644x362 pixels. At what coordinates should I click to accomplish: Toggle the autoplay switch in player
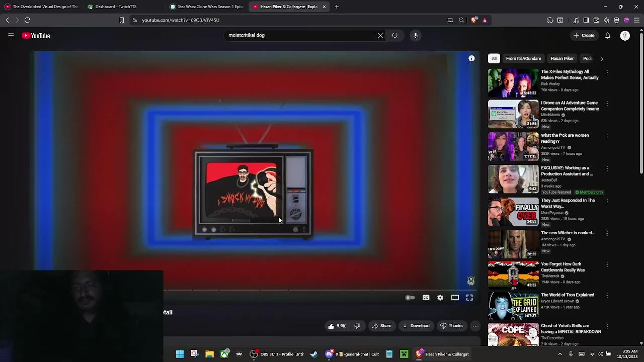[410, 298]
